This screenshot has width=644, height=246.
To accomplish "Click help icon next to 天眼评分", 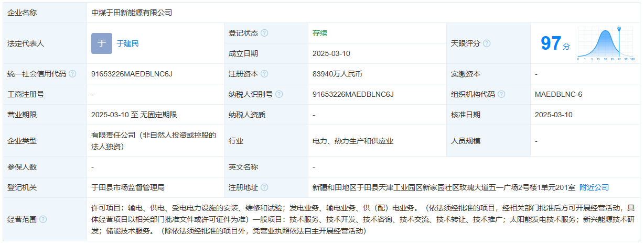I will 487,43.
